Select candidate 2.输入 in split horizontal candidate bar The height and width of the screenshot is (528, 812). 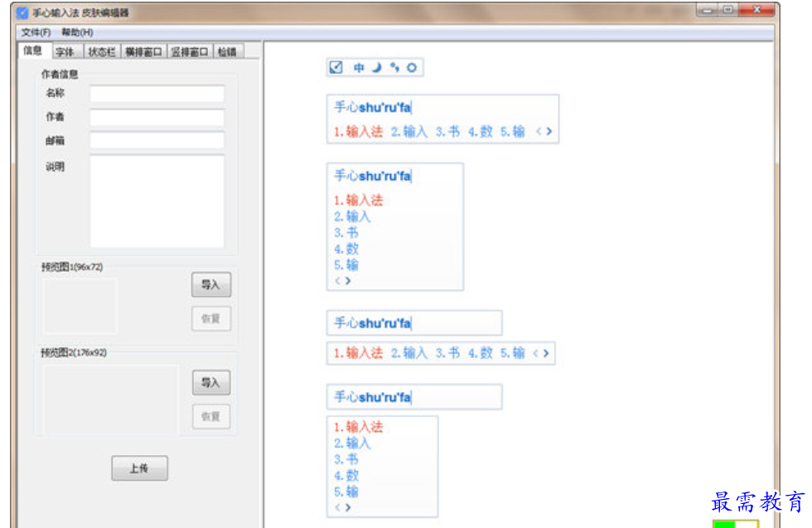(409, 353)
